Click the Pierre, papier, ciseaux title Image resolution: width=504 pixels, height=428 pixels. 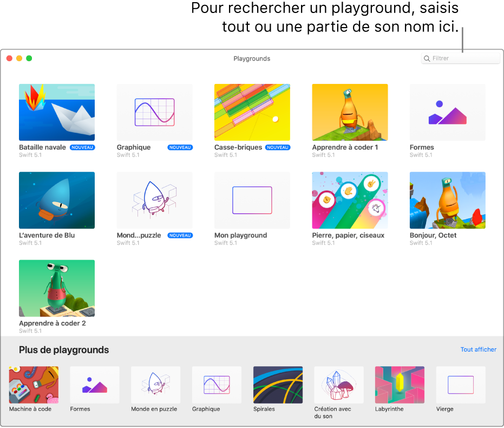[348, 235]
